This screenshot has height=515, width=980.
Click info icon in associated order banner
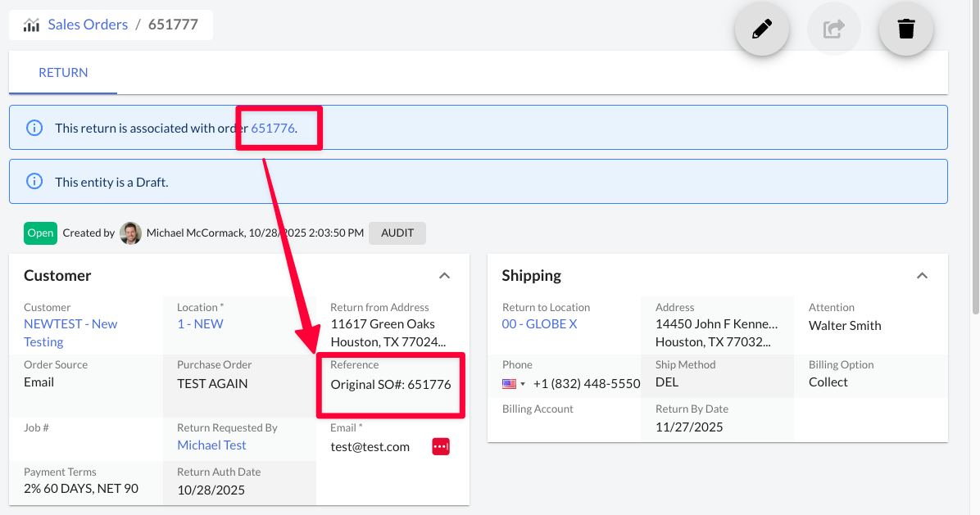pyautogui.click(x=34, y=128)
